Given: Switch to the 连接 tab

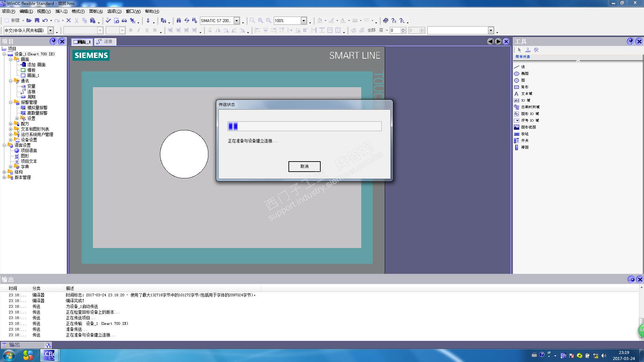Looking at the screenshot, I should [105, 42].
